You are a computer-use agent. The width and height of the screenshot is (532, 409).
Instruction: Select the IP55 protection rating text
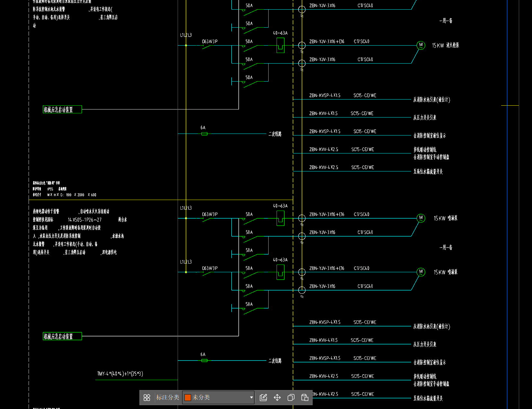[50, 189]
